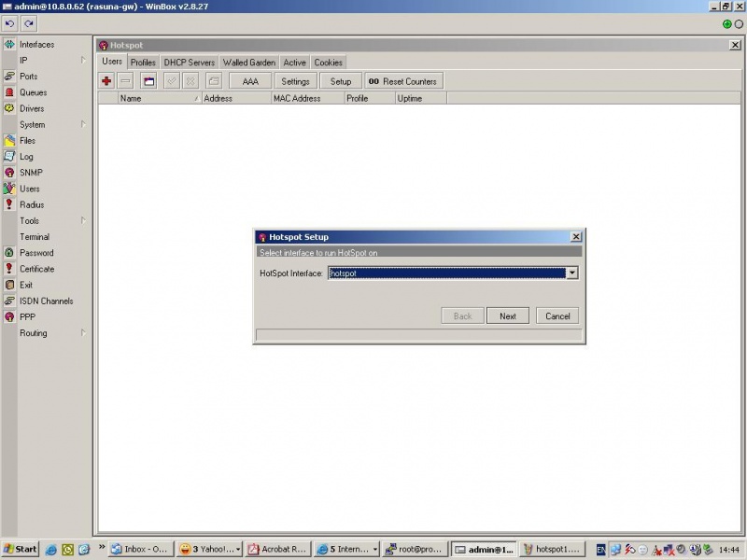Click the Undo arrow in WinBox toolbar
The width and height of the screenshot is (747, 560).
pos(10,24)
